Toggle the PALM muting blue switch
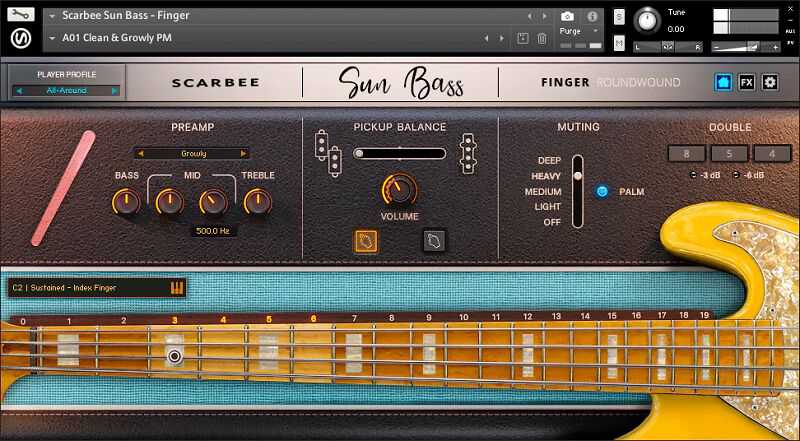The image size is (800, 441). 602,191
